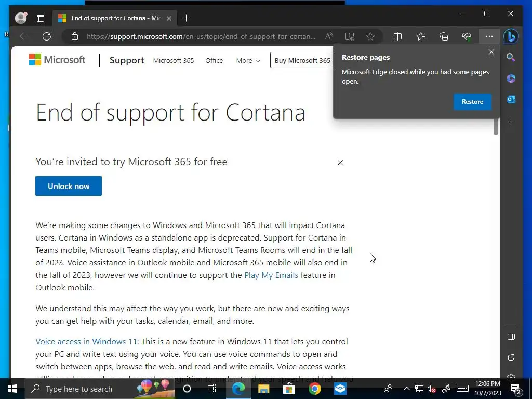
Task: Toggle the sidebar visibility icon
Action: point(511,337)
